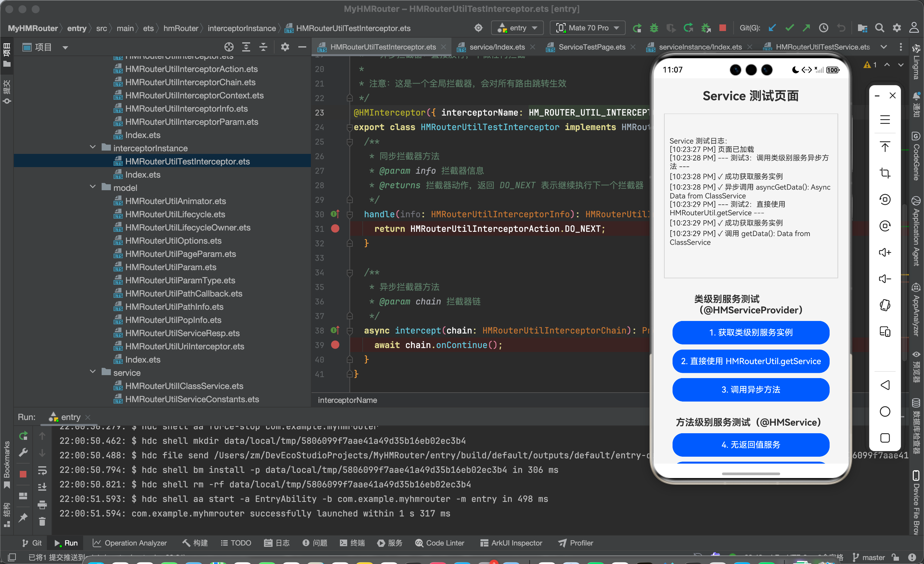Tap the 1. 获取类级别服务实例 button

750,333
